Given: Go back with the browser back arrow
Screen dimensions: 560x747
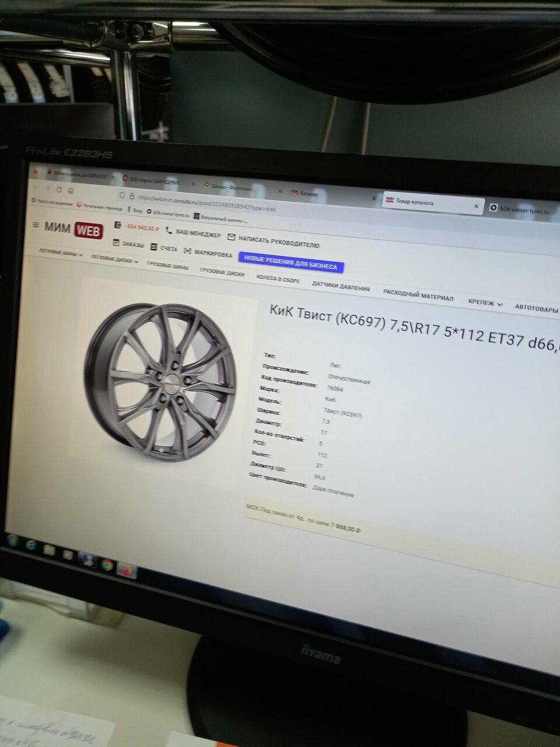Looking at the screenshot, I should (x=35, y=187).
